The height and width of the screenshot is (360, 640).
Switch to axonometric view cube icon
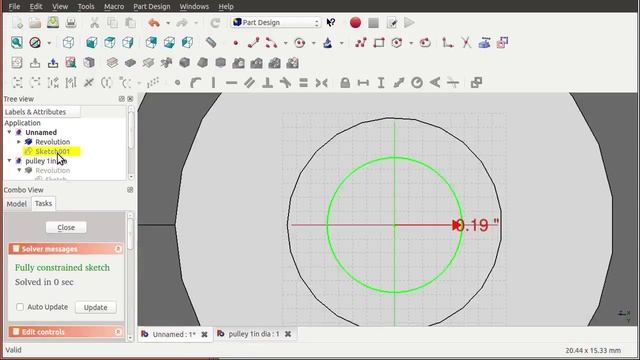pyautogui.click(x=69, y=42)
